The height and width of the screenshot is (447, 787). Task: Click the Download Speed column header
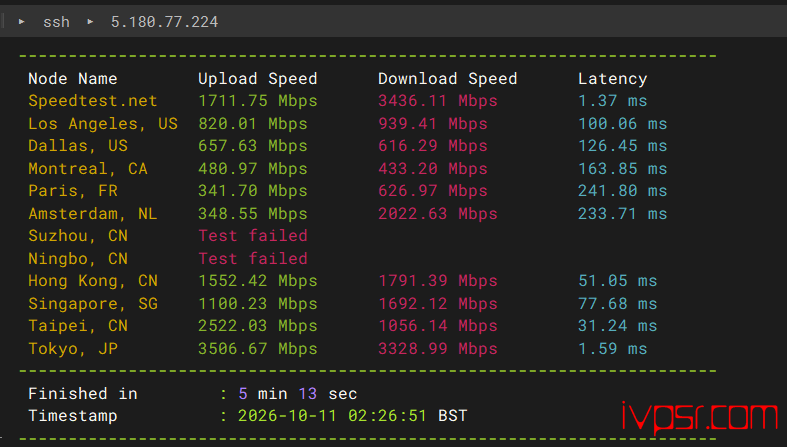(x=447, y=79)
